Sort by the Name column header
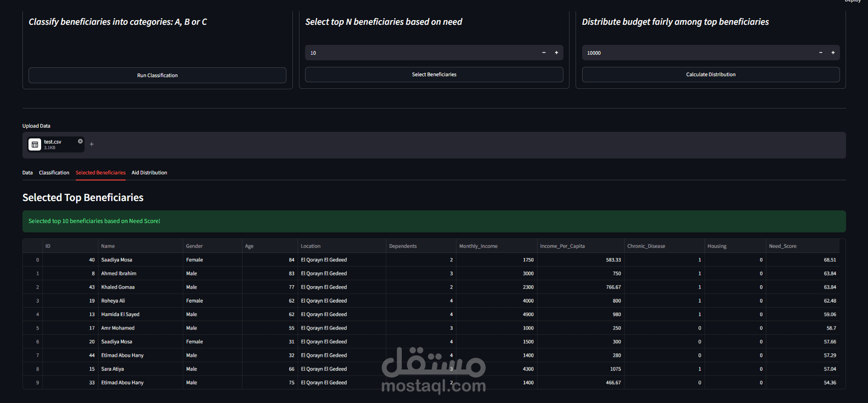868x403 pixels. coord(141,246)
